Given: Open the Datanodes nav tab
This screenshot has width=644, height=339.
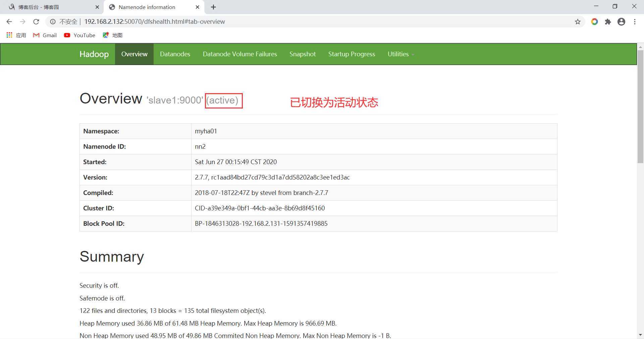Looking at the screenshot, I should tap(175, 54).
